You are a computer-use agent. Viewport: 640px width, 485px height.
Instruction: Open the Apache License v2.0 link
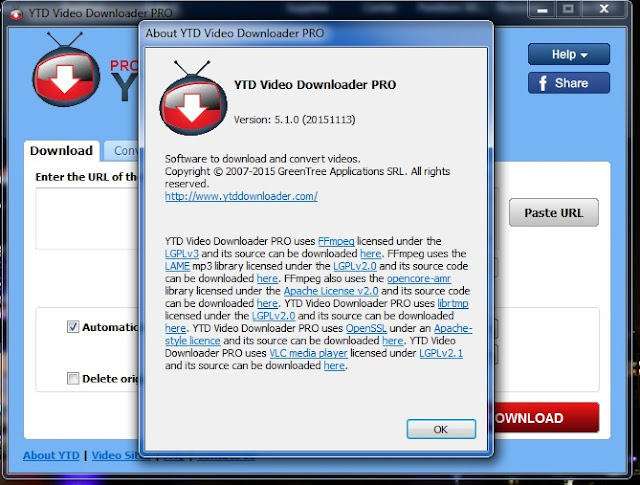point(331,291)
